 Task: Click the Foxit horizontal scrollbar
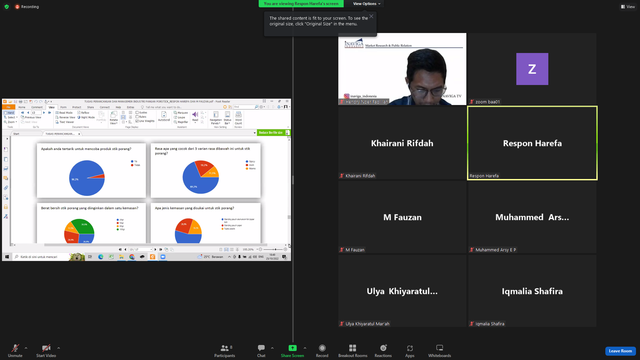click(x=155, y=245)
